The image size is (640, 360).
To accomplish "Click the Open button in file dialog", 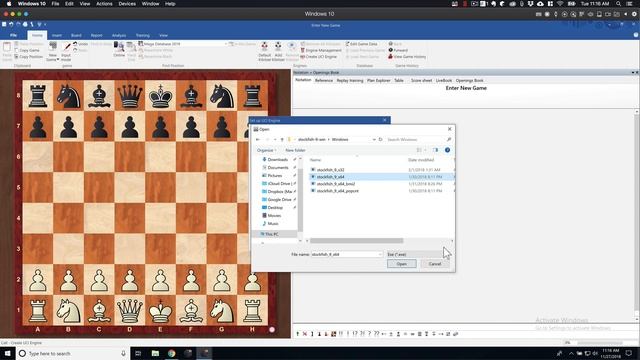I will click(402, 264).
